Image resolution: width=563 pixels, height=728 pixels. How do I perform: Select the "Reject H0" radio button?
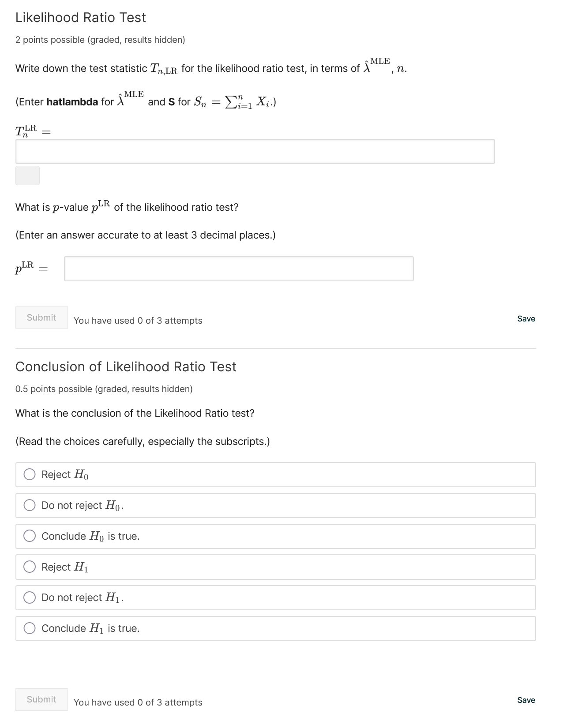pyautogui.click(x=30, y=474)
